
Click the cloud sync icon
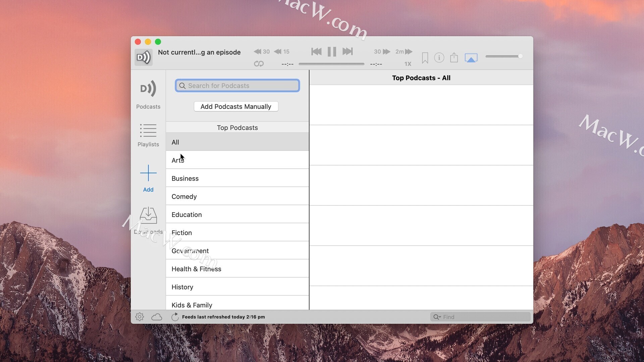(157, 317)
